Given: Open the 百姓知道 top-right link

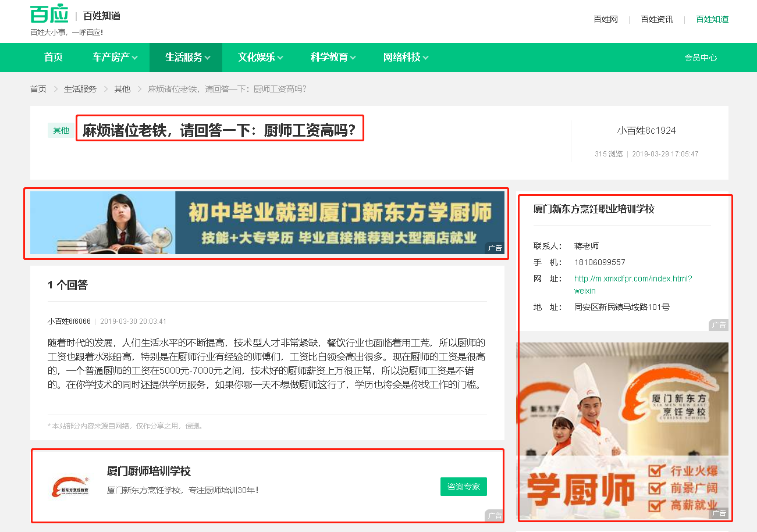Looking at the screenshot, I should coord(712,19).
